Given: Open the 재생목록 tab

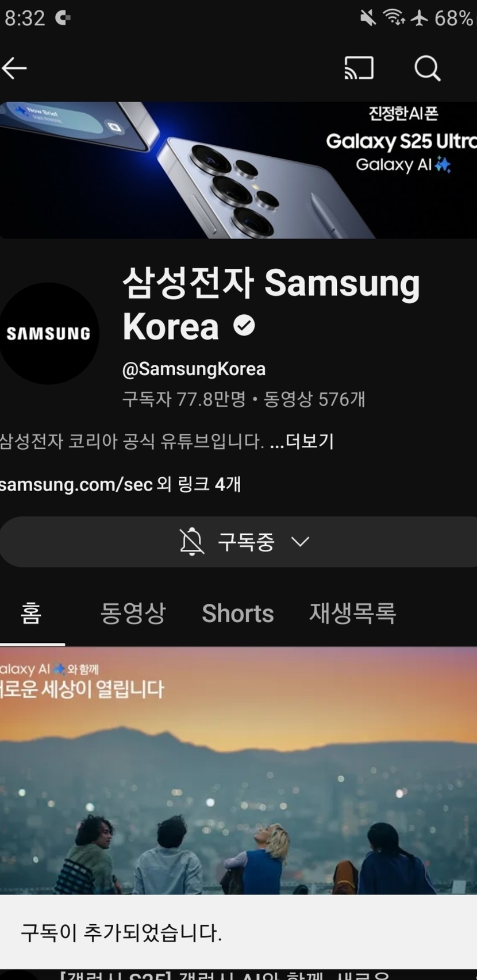Looking at the screenshot, I should coord(353,614).
